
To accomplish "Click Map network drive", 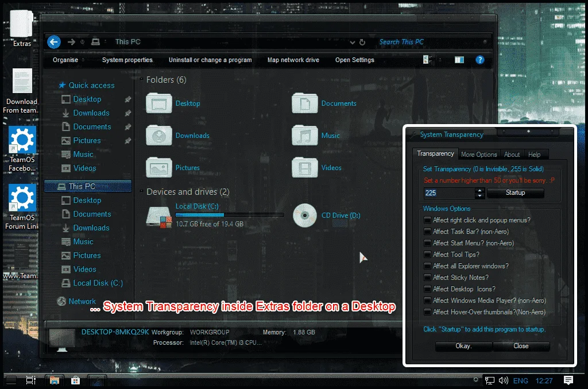I will (x=293, y=60).
